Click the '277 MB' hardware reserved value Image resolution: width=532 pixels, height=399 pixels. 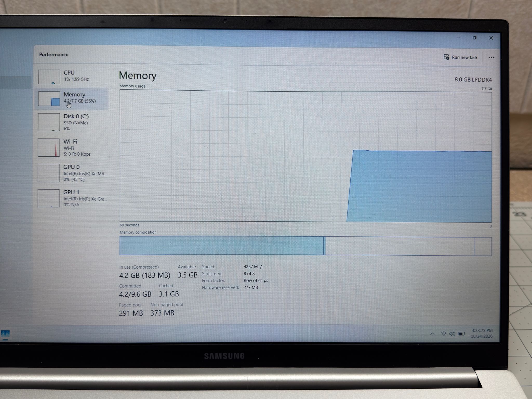coord(251,287)
